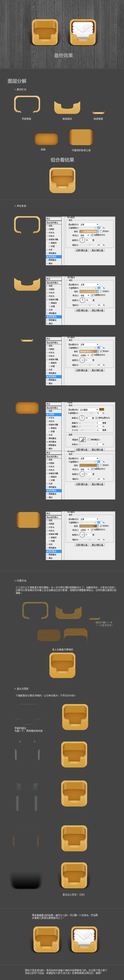Image resolution: width=124 pixels, height=980 pixels.
Task: Enable 投影 checkbox in the front baffle dialog list
Action: pos(47,286)
